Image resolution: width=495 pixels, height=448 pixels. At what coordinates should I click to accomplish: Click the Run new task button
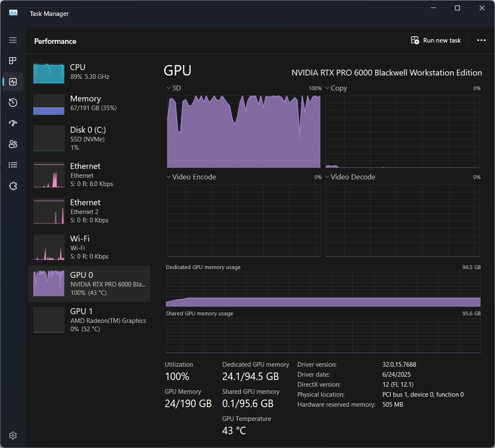point(436,40)
